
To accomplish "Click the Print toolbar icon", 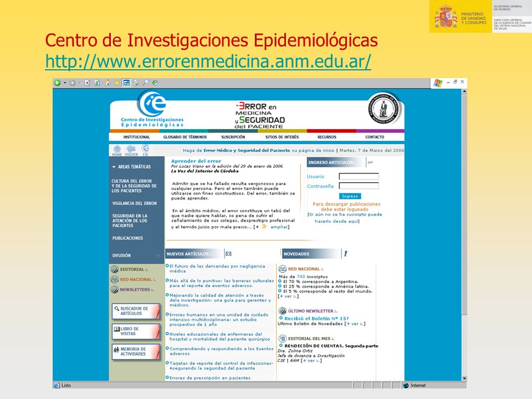I will tap(136, 83).
